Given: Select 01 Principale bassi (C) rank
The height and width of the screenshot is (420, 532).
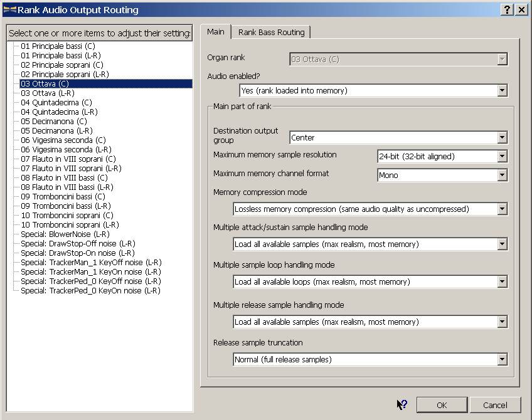Looking at the screenshot, I should coord(58,46).
